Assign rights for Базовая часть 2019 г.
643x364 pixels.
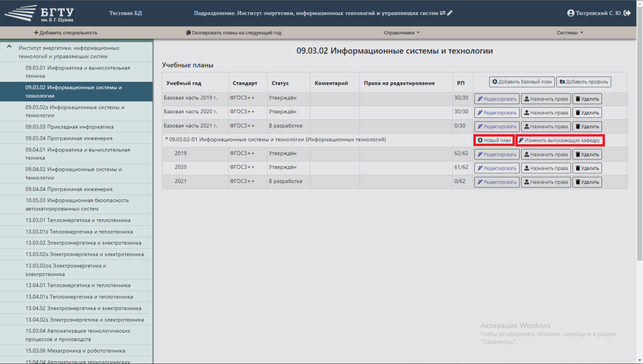[x=546, y=99]
